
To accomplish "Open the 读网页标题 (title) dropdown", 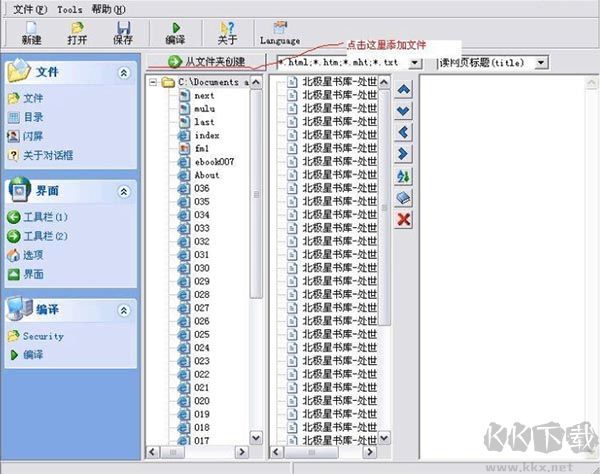I will [x=541, y=63].
